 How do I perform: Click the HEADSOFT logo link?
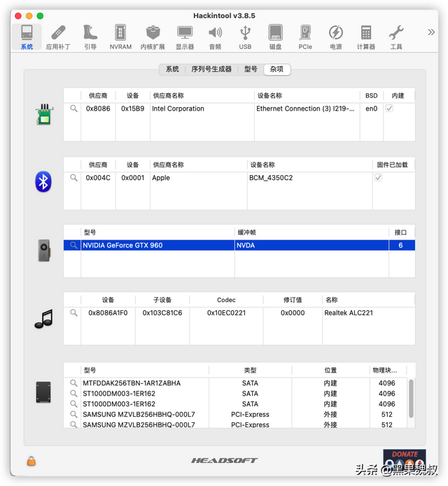coord(224,461)
